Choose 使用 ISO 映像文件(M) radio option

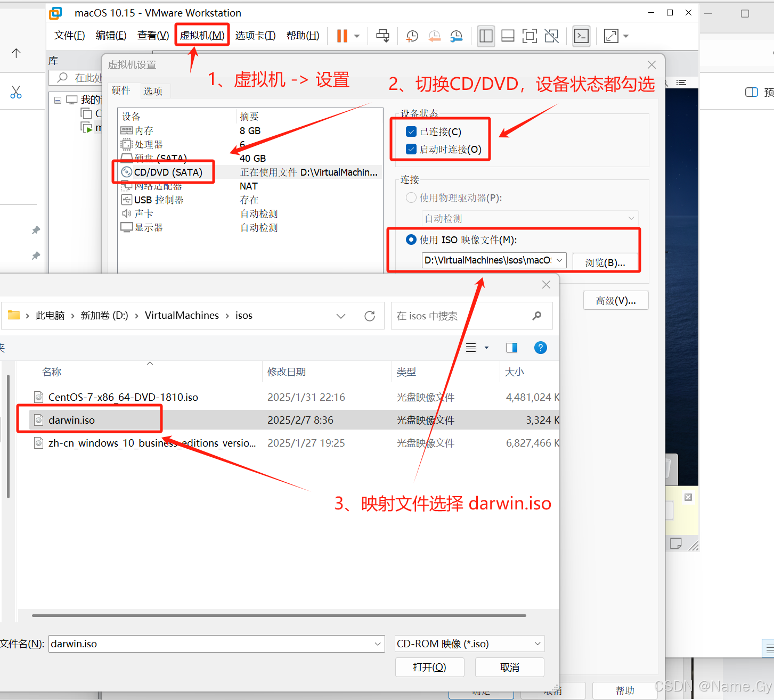tap(411, 240)
